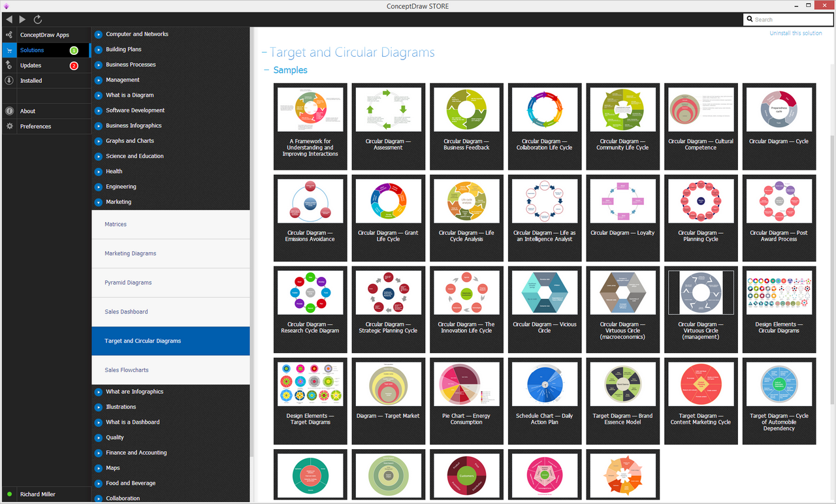Image resolution: width=836 pixels, height=504 pixels.
Task: Click the Updates icon in the sidebar
Action: tap(9, 65)
